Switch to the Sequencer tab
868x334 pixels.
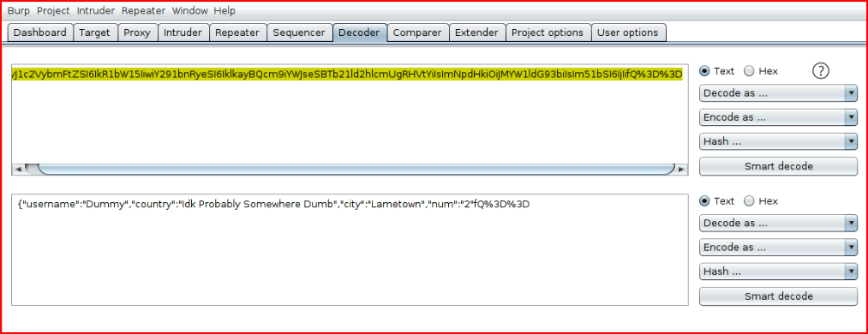(x=299, y=33)
